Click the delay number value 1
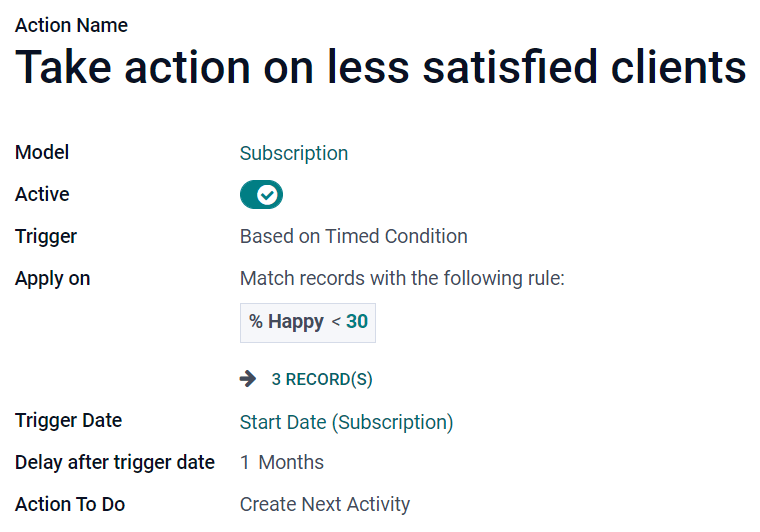The height and width of the screenshot is (532, 760). click(245, 463)
